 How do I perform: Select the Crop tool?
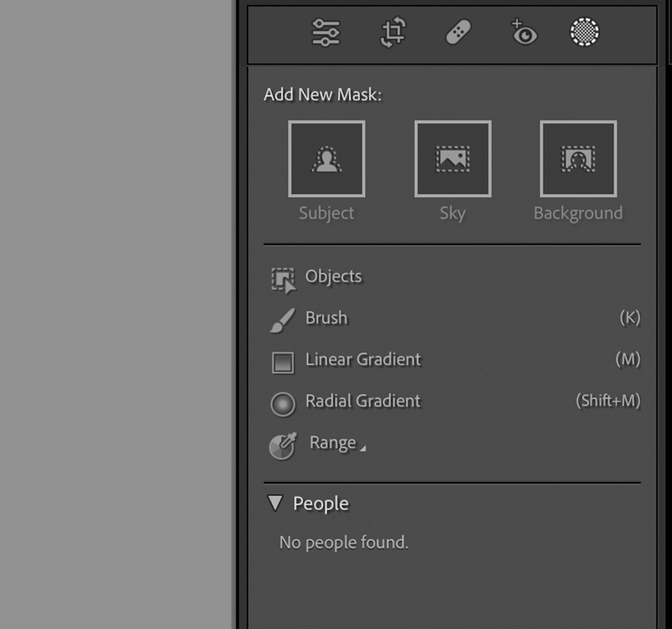pos(392,33)
